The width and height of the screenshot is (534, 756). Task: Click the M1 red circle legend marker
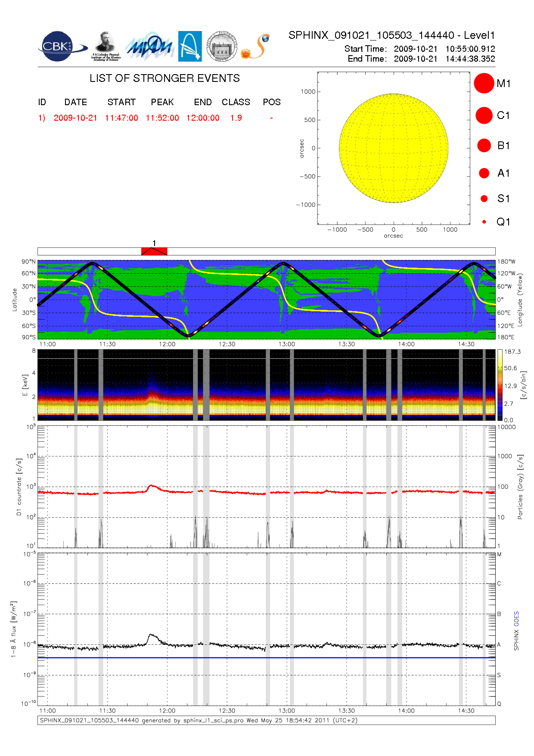click(484, 83)
